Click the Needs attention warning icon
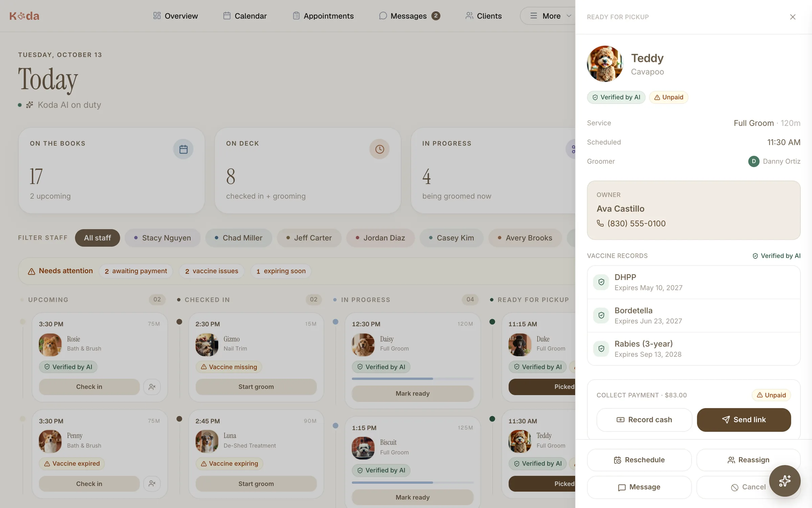 pyautogui.click(x=31, y=271)
